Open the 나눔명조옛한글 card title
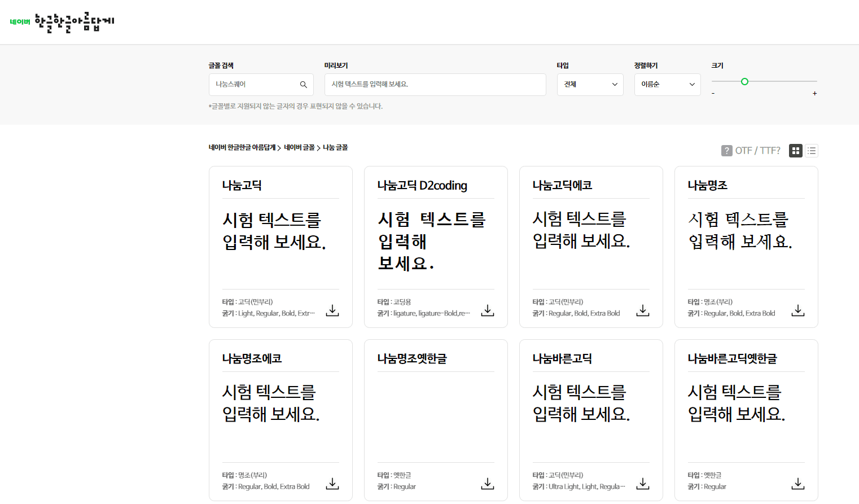Image resolution: width=859 pixels, height=504 pixels. tap(412, 359)
